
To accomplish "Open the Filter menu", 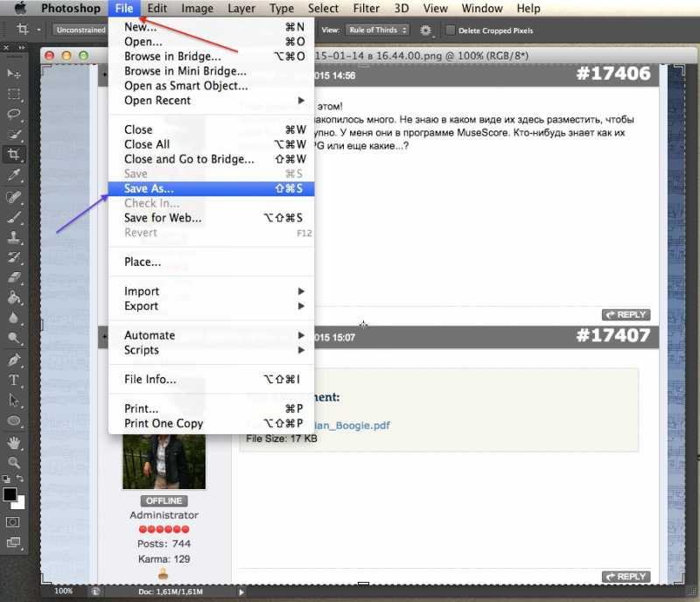I will (366, 8).
